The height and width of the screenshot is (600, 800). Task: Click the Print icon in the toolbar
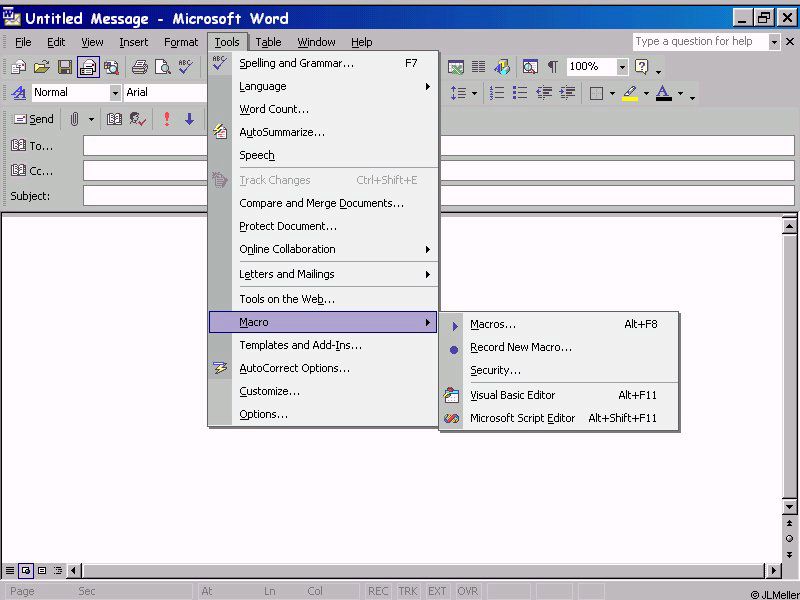(139, 67)
